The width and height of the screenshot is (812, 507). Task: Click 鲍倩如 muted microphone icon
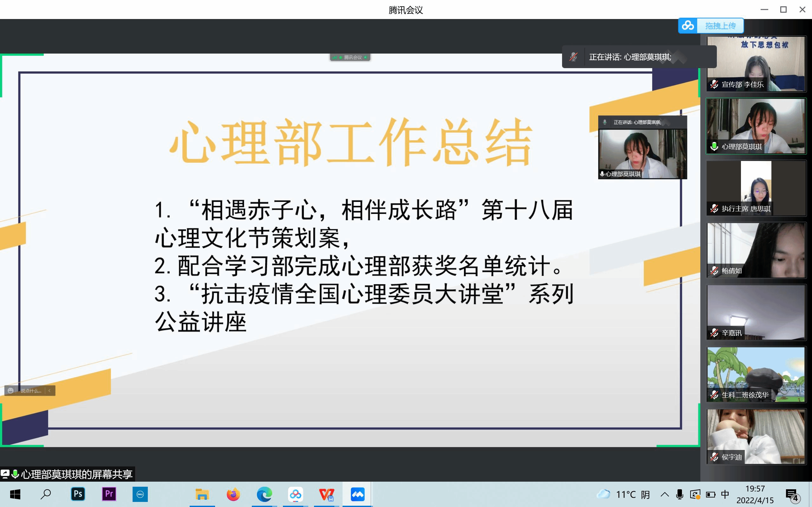click(714, 271)
